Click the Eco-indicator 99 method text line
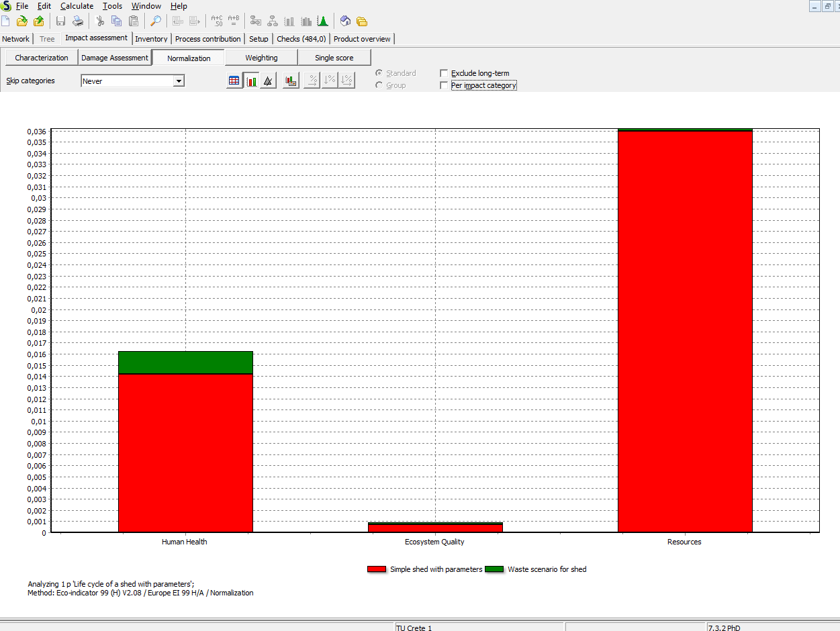840x631 pixels. click(141, 593)
